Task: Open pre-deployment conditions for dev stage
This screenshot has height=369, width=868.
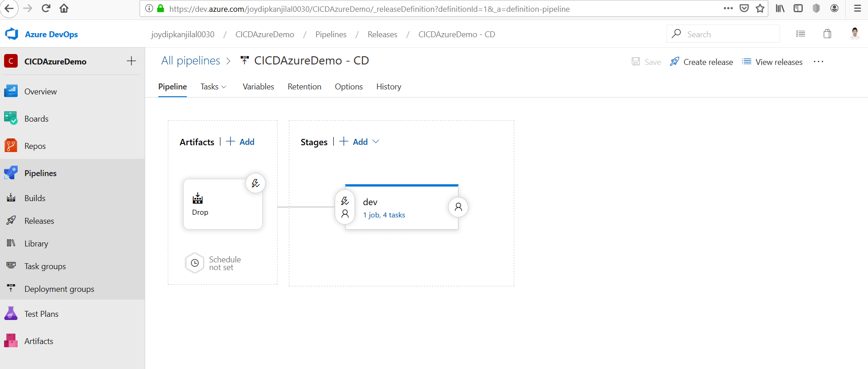Action: (x=345, y=207)
